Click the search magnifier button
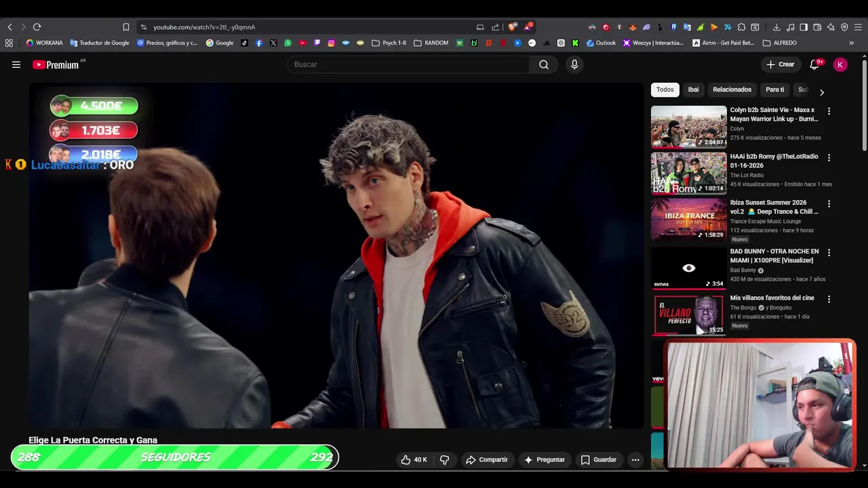This screenshot has width=868, height=488. 544,64
